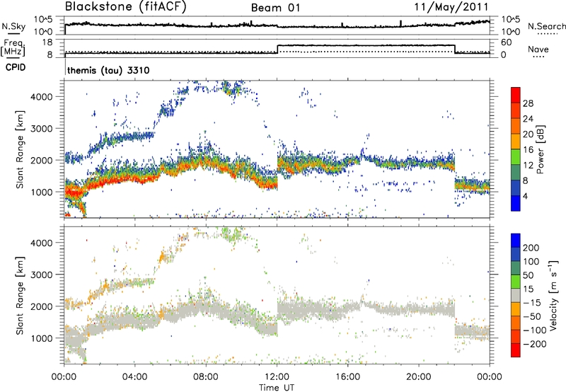
Task: Pick the light green Velocity segment near 50
Action: coord(516,282)
